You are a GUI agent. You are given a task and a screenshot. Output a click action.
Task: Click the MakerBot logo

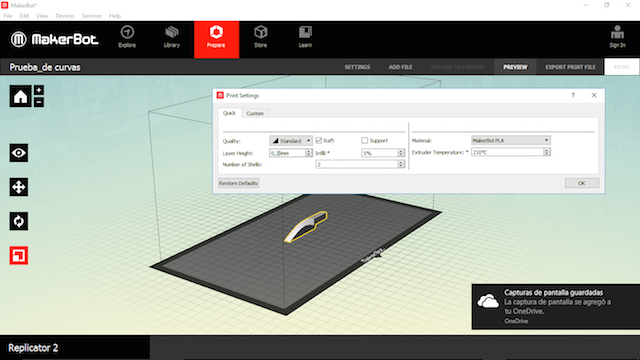tap(54, 40)
